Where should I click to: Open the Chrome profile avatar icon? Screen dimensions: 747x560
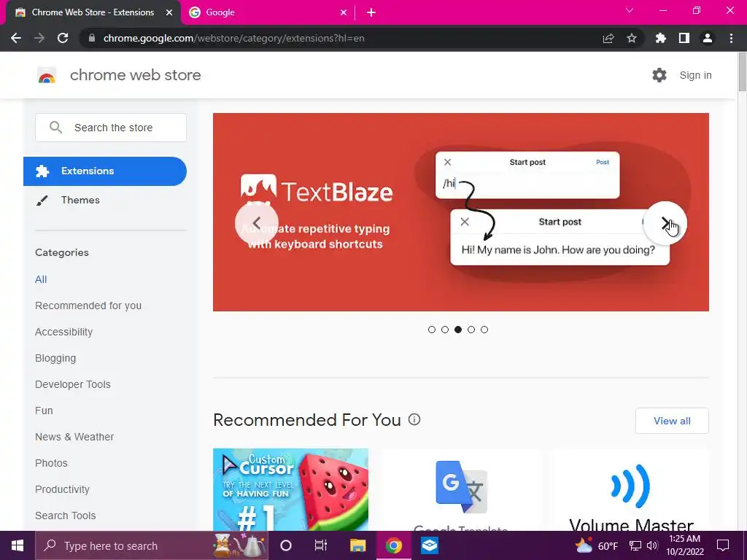(x=708, y=38)
